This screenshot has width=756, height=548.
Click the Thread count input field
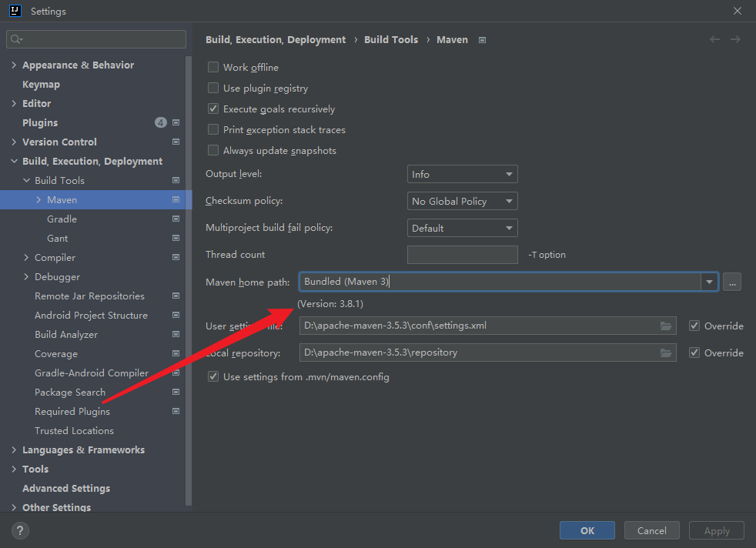click(x=463, y=255)
